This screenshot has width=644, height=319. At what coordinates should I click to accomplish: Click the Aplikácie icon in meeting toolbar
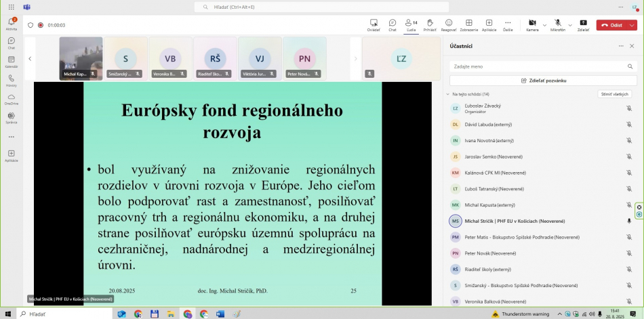click(x=489, y=25)
